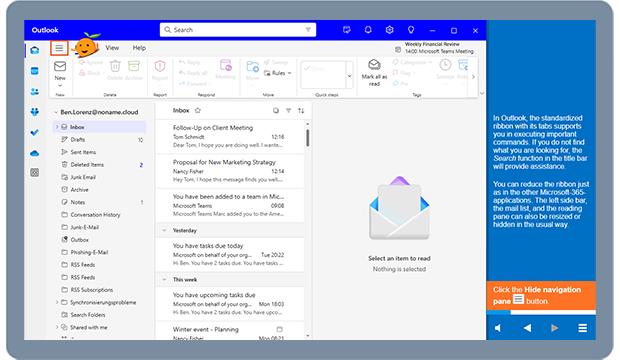Click the New mail envelope icon
This screenshot has height=360, width=620.
coord(60,66)
